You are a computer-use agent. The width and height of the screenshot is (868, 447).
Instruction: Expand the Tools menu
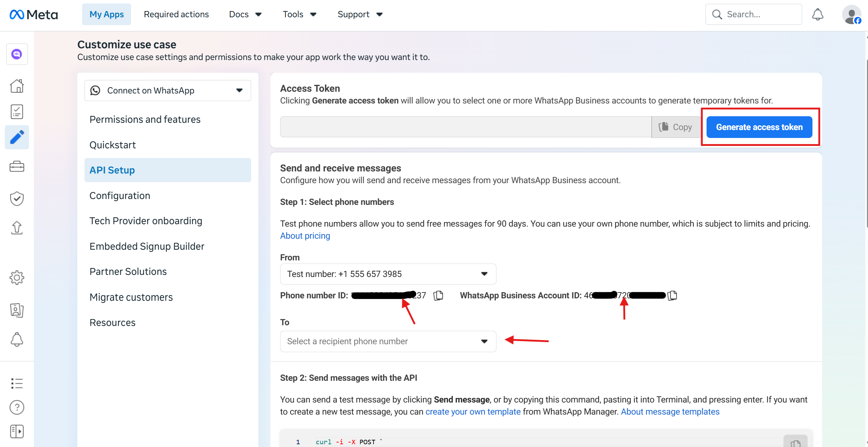click(299, 14)
